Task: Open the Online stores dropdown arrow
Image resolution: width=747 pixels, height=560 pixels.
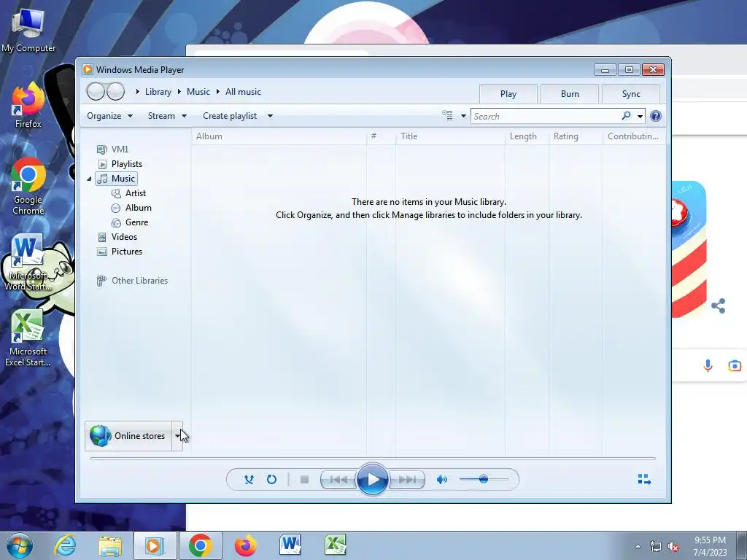Action: click(x=177, y=436)
